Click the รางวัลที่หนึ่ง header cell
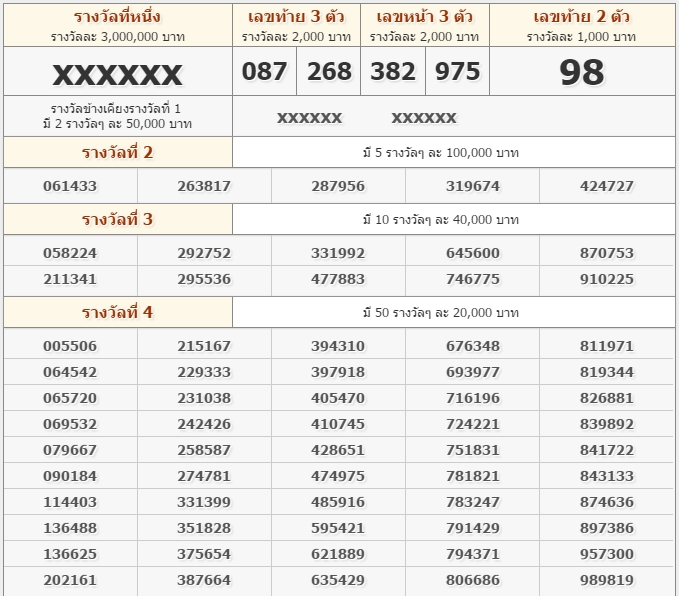 coord(118,25)
